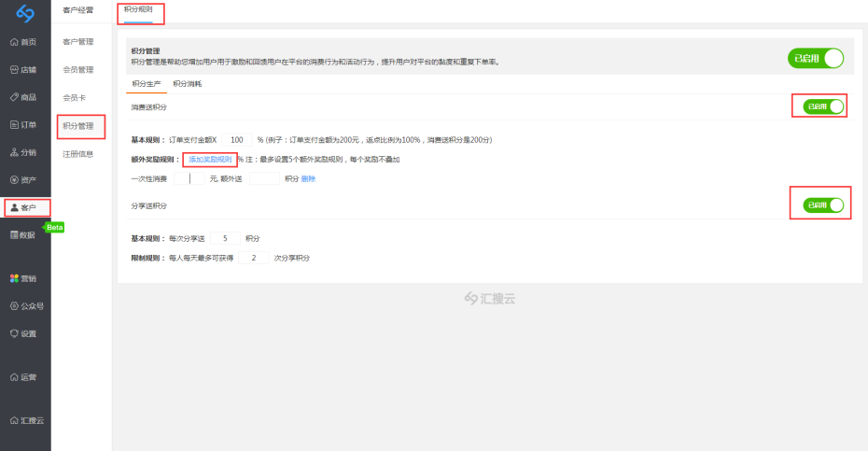Open the 分销 distribution section

pos(24,152)
